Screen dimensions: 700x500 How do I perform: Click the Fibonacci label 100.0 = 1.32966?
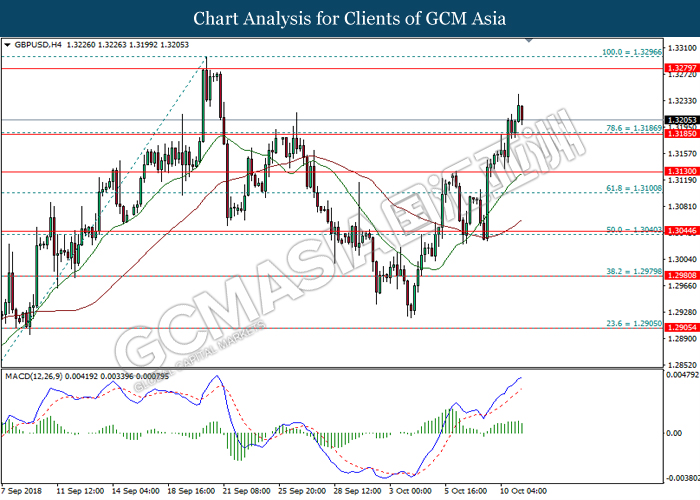(x=632, y=52)
